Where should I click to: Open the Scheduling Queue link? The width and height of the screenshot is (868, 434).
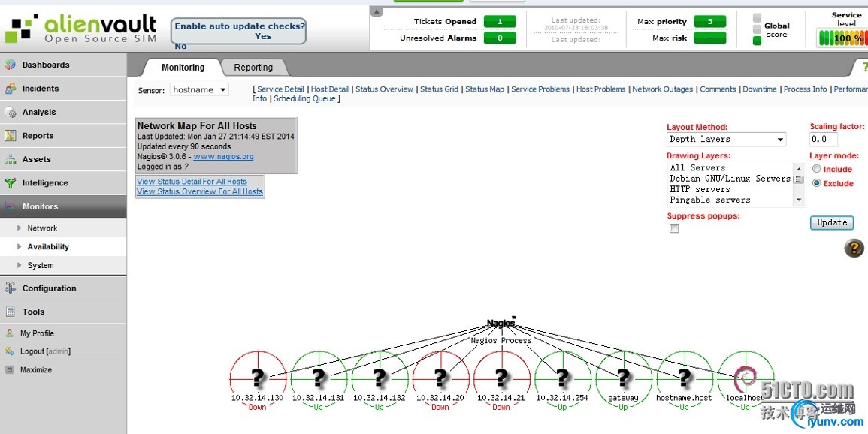point(305,98)
